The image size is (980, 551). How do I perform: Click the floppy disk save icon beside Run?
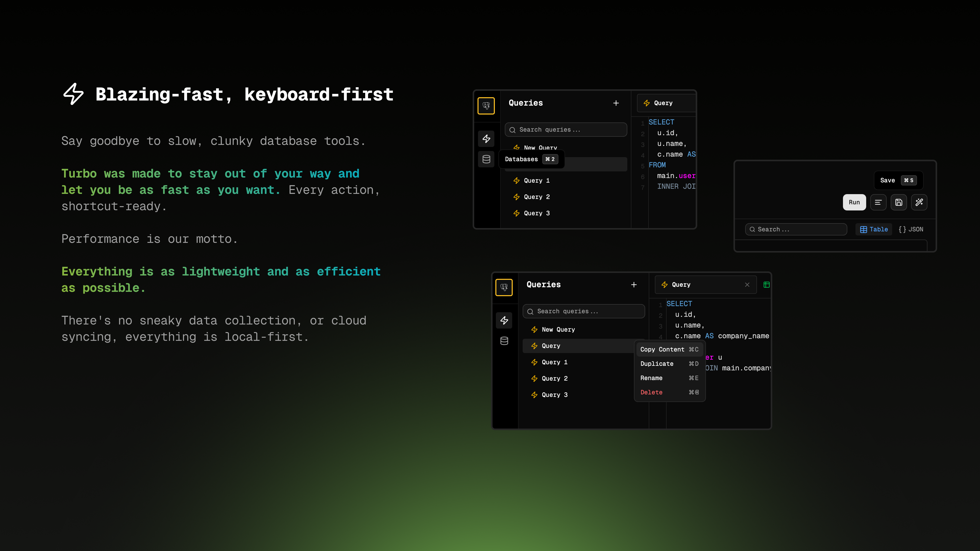(899, 202)
